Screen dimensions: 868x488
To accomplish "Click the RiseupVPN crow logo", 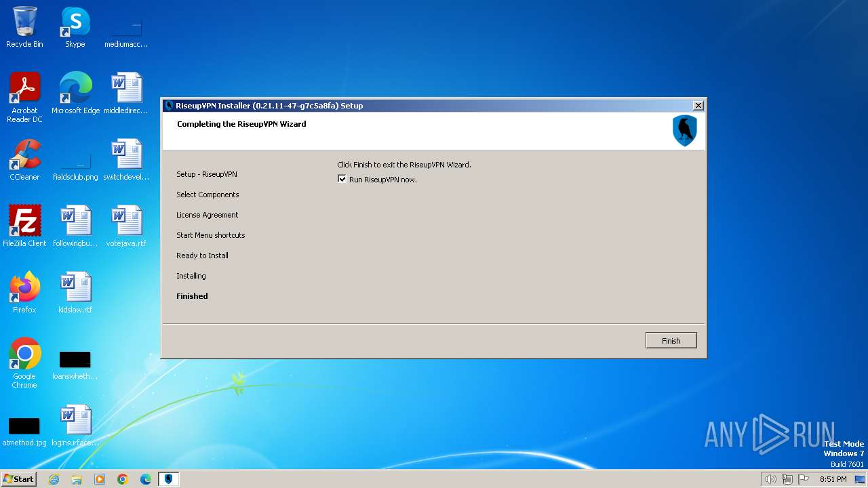I will (684, 130).
